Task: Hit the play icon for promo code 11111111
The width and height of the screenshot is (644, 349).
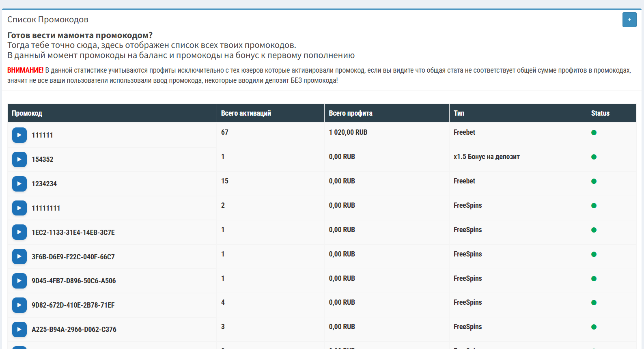Action: [x=19, y=208]
